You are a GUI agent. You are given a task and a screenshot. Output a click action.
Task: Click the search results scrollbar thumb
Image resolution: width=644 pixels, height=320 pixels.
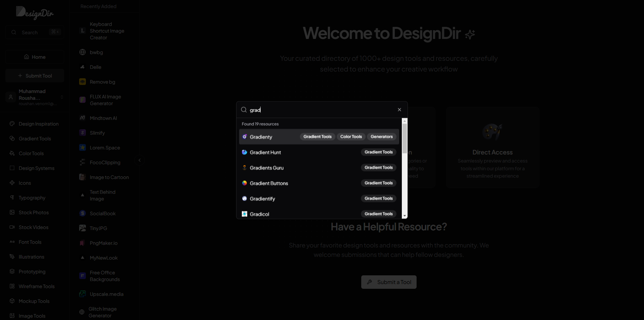tap(405, 138)
